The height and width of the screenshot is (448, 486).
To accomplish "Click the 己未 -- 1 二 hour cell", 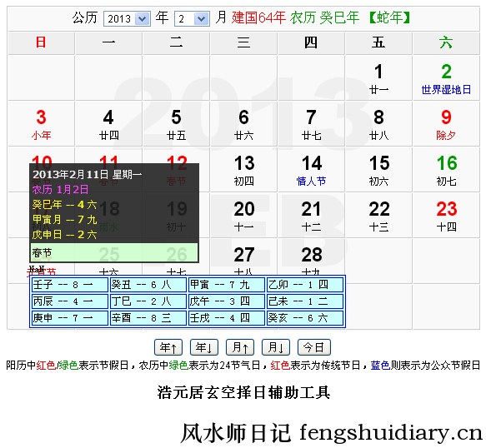I will click(x=305, y=301).
